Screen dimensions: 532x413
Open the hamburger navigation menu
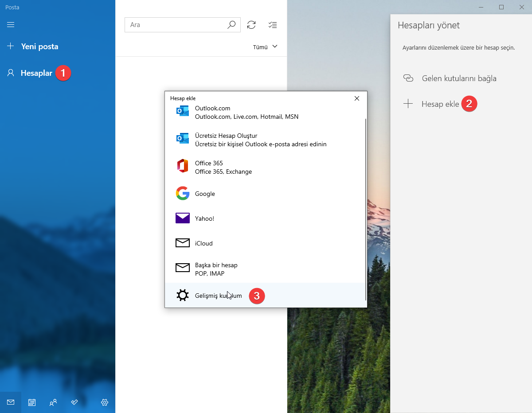[x=11, y=25]
